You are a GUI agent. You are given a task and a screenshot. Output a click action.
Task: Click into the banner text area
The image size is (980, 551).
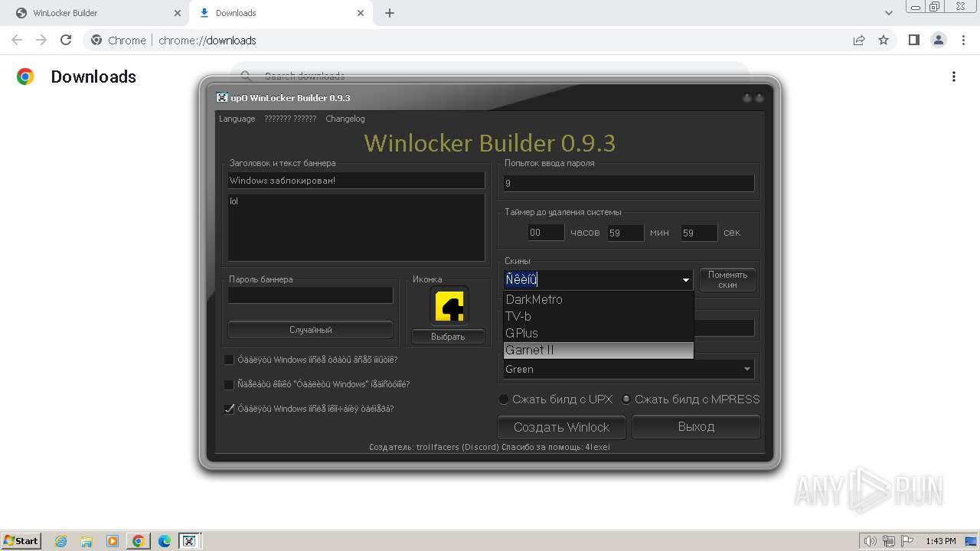pos(356,227)
